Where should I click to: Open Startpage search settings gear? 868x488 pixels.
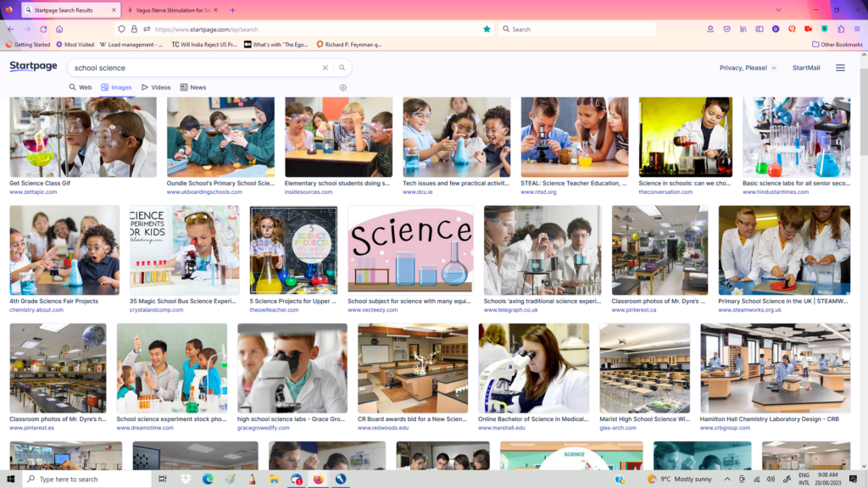(x=343, y=87)
